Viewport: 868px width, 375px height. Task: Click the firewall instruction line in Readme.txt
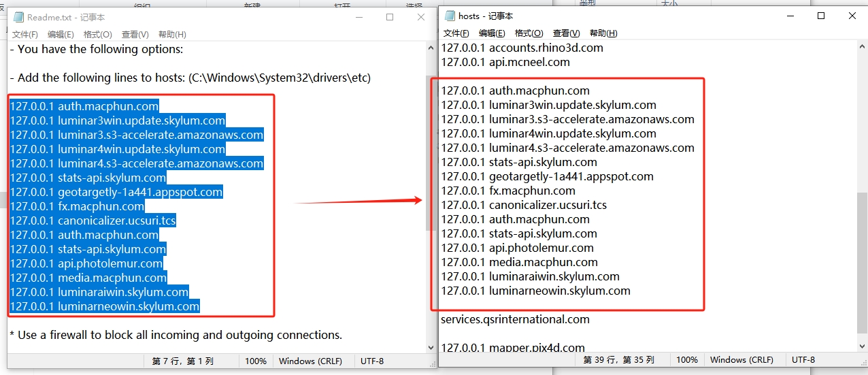[x=176, y=335]
